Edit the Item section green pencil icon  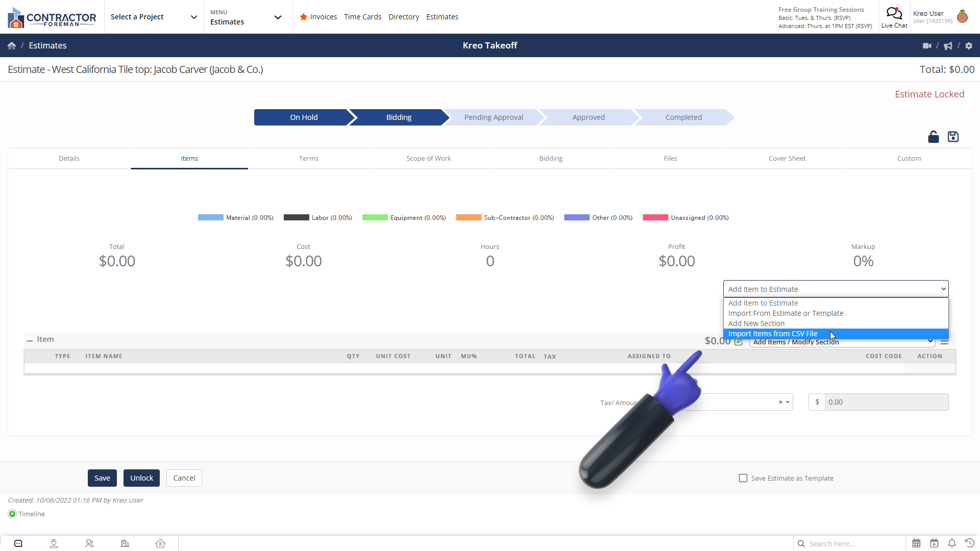[x=738, y=342]
